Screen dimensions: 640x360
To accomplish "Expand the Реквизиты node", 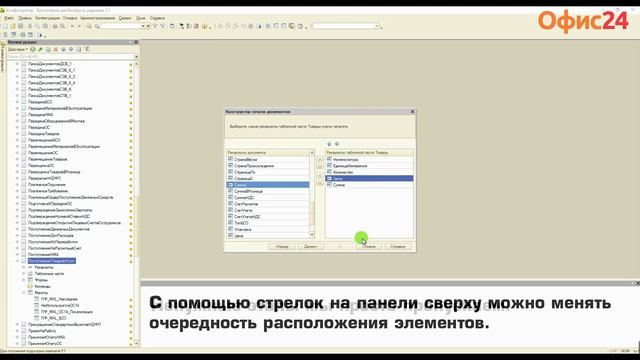I will (x=24, y=267).
